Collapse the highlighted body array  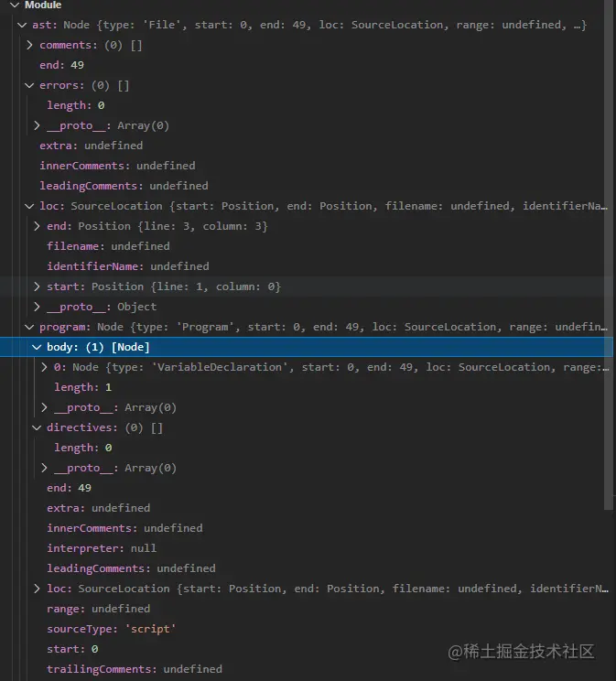pos(37,347)
